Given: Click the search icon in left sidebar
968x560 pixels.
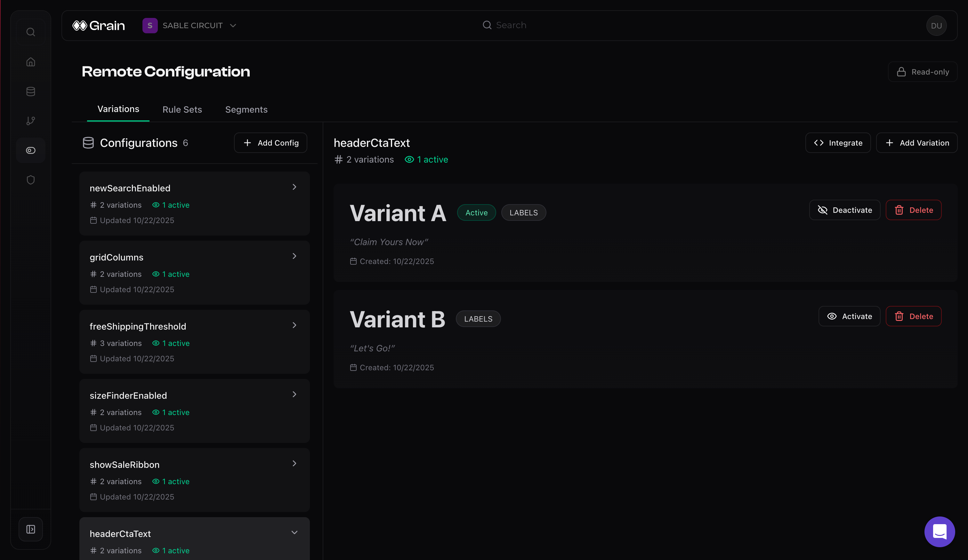Looking at the screenshot, I should (x=31, y=32).
